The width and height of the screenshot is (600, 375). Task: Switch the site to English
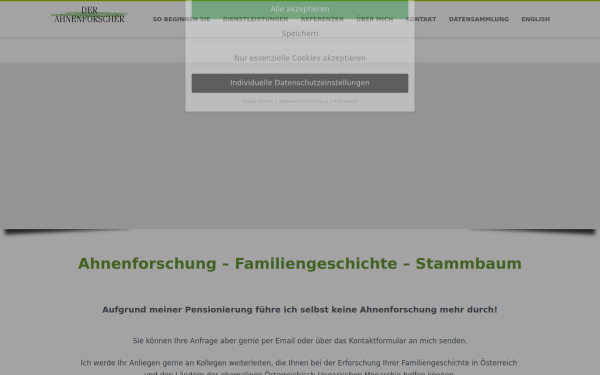click(535, 19)
